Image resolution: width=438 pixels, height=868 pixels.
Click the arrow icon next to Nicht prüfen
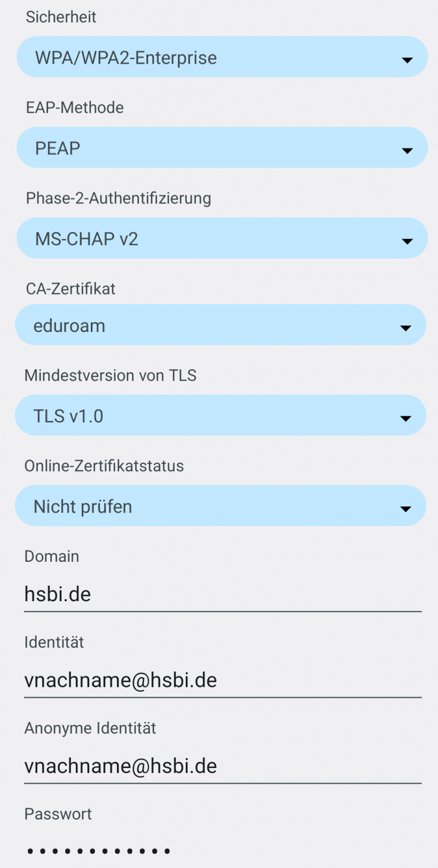[405, 509]
